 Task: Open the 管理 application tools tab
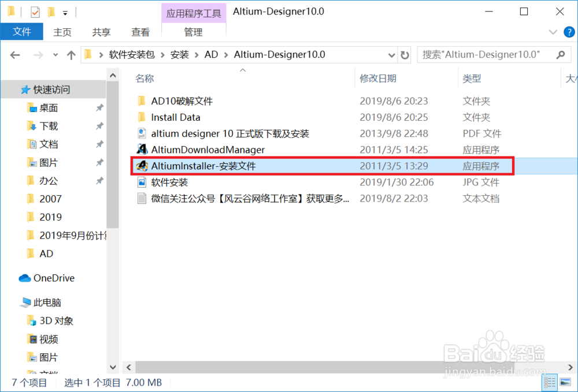coord(194,32)
